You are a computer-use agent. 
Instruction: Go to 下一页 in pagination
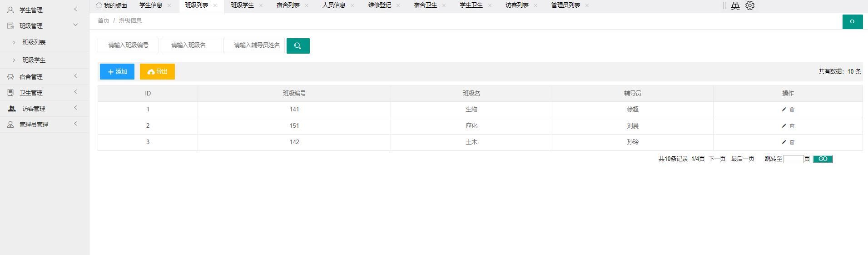pyautogui.click(x=717, y=159)
